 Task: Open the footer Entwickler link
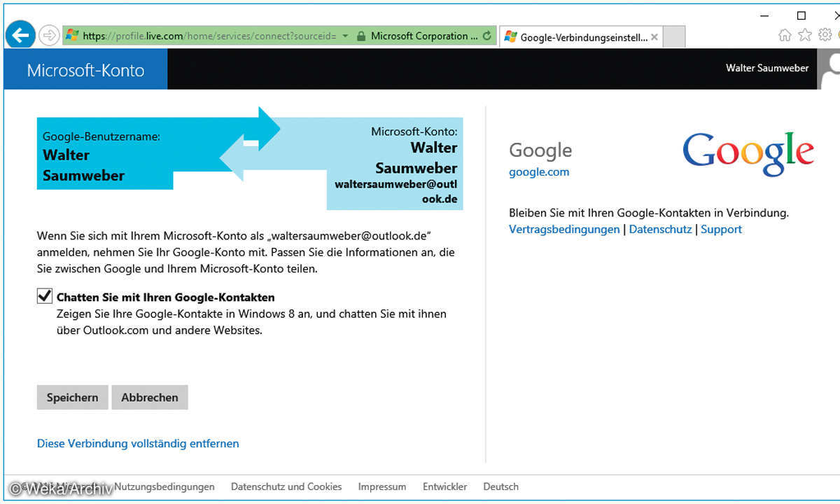(x=444, y=486)
